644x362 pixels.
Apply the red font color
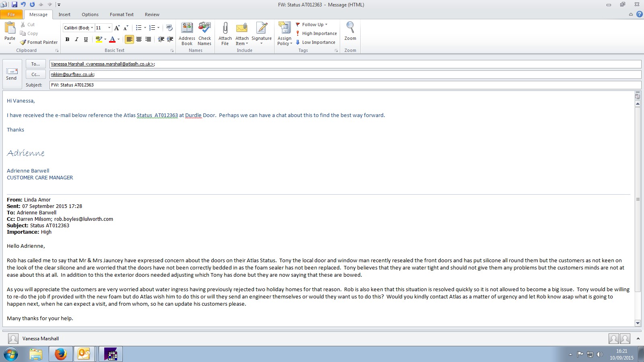[112, 39]
